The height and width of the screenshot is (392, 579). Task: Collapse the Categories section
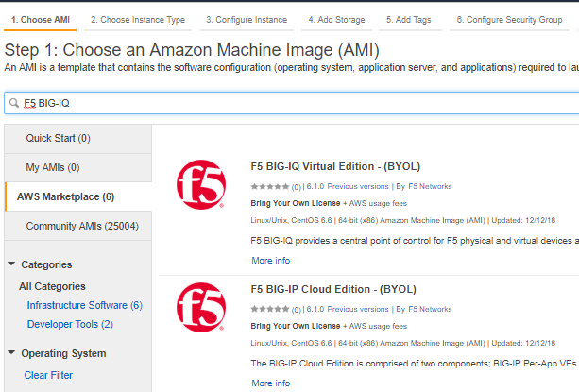point(11,264)
